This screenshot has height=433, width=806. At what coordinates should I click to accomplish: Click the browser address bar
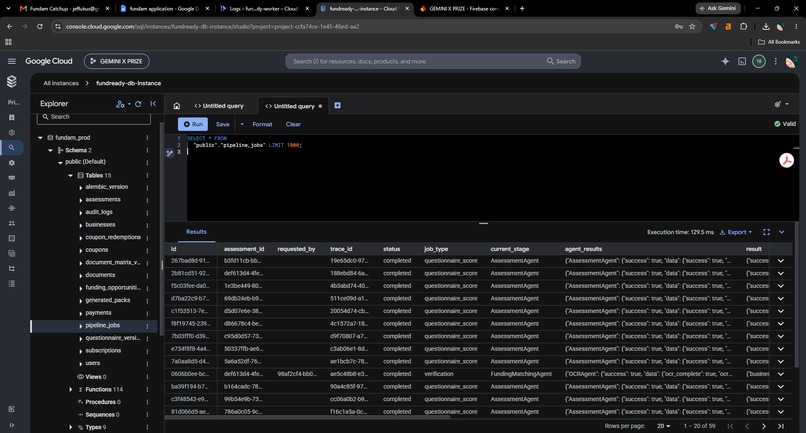[360, 26]
